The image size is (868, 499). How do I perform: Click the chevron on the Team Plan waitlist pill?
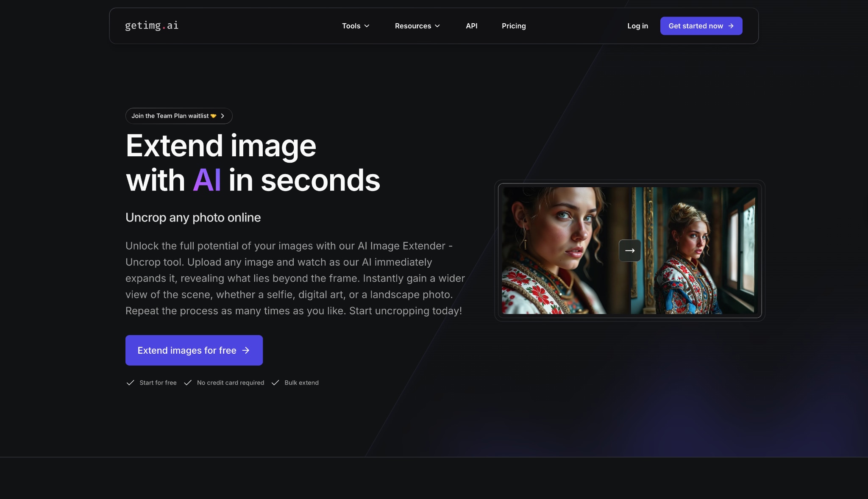[x=223, y=116]
